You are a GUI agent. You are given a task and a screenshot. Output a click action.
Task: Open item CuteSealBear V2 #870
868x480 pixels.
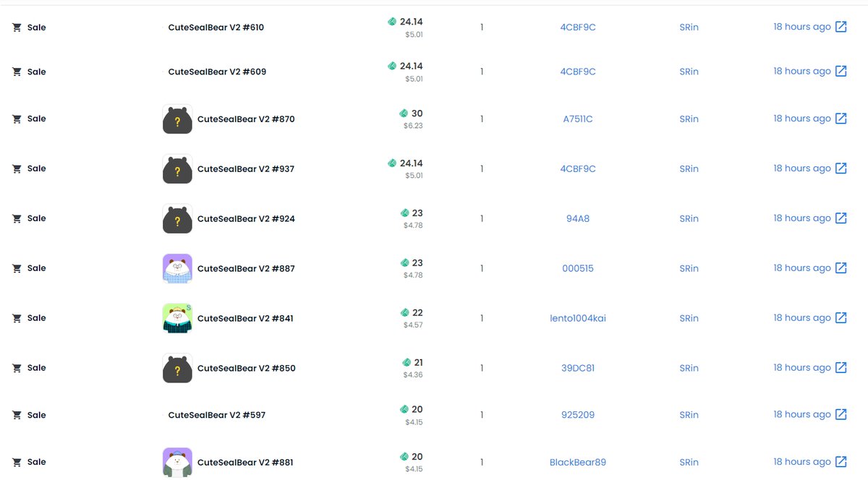[x=246, y=119]
